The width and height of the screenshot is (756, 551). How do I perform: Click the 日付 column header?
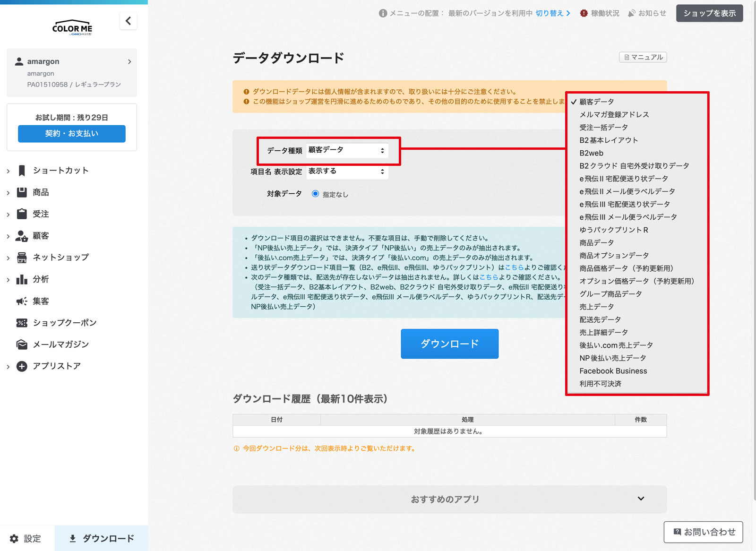click(277, 420)
